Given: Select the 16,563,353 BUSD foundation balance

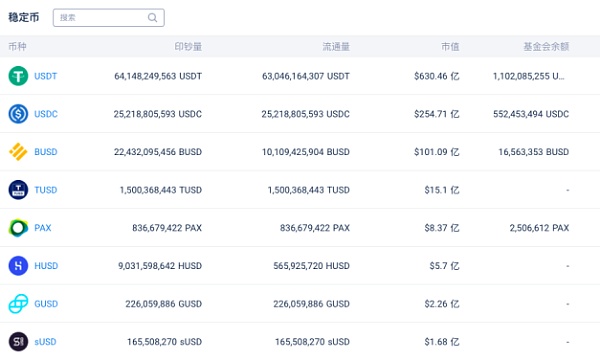Looking at the screenshot, I should click(x=534, y=152).
